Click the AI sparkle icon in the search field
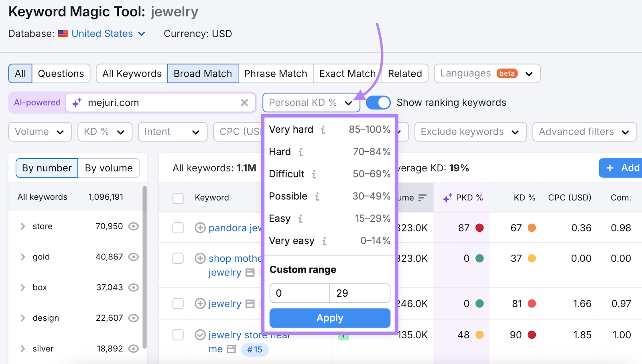This screenshot has height=364, width=642. pos(77,103)
